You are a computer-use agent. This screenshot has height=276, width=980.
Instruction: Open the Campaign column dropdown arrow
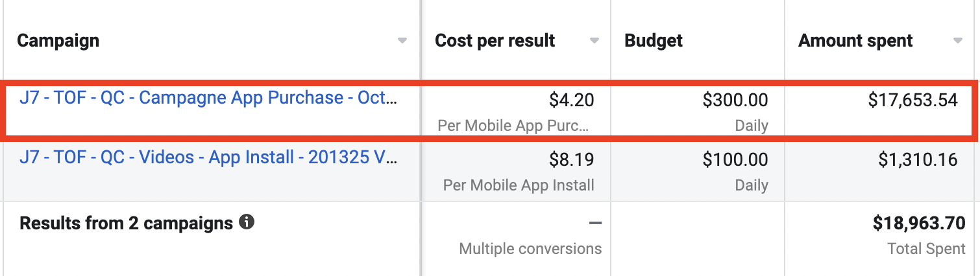click(x=402, y=41)
